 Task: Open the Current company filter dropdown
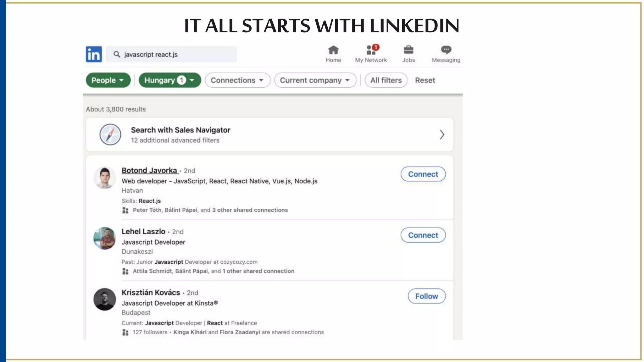[x=315, y=80]
